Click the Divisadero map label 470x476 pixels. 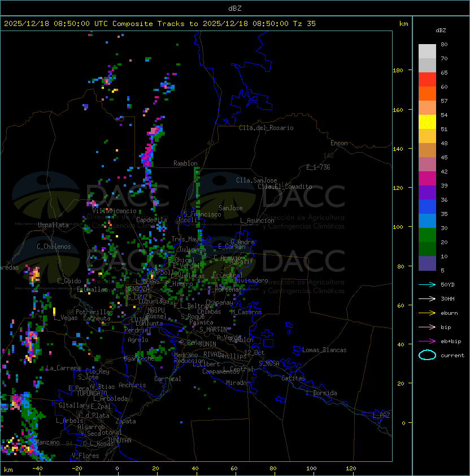tap(251, 280)
